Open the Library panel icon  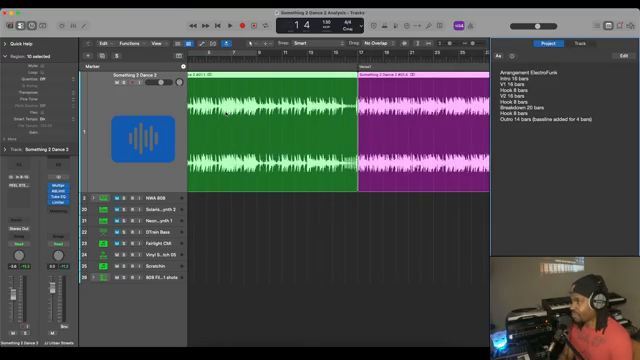coord(10,26)
